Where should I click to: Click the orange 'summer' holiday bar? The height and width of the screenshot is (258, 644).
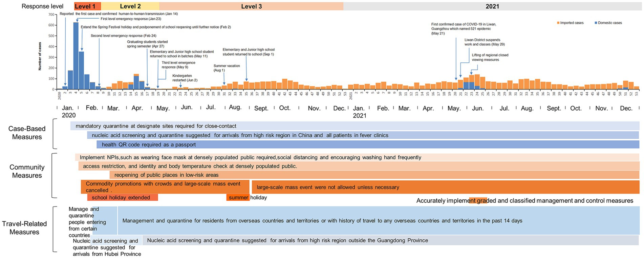[238, 198]
